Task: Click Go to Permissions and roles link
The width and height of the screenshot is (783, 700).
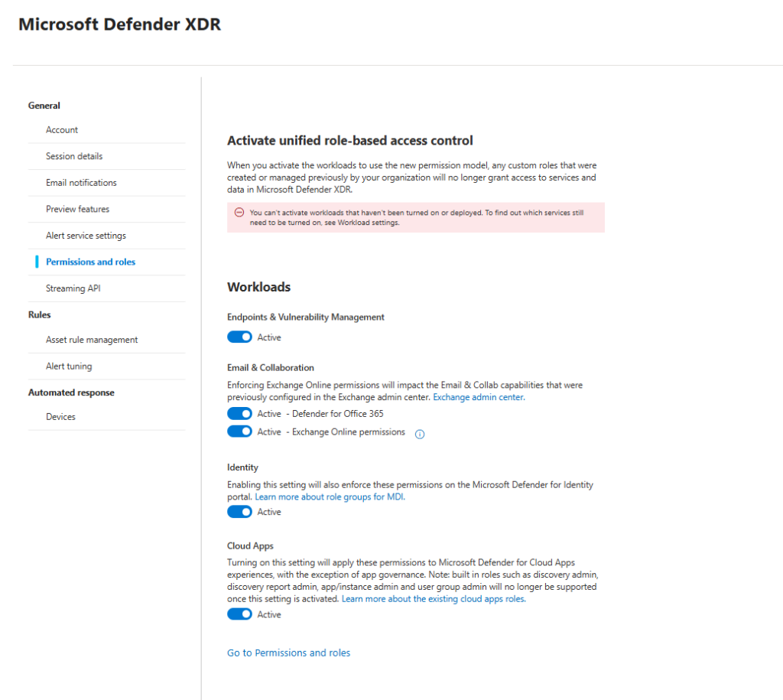Action: point(288,653)
